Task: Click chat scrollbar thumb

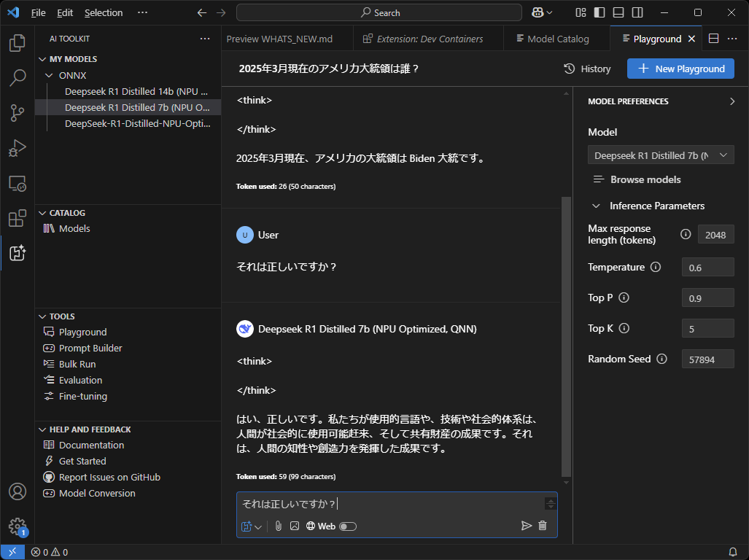Action: point(566,337)
